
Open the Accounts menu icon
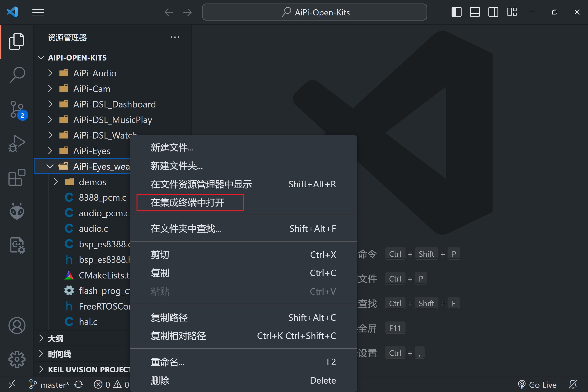click(x=17, y=325)
